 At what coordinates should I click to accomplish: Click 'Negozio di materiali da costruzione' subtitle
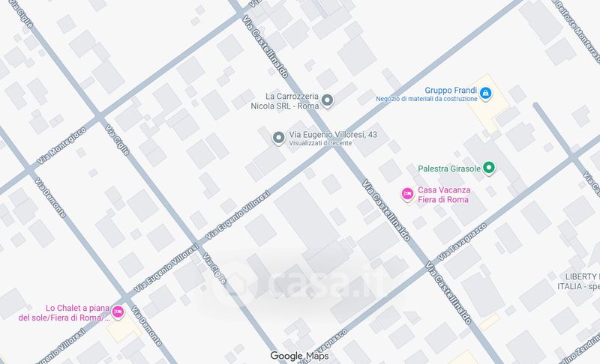427,99
